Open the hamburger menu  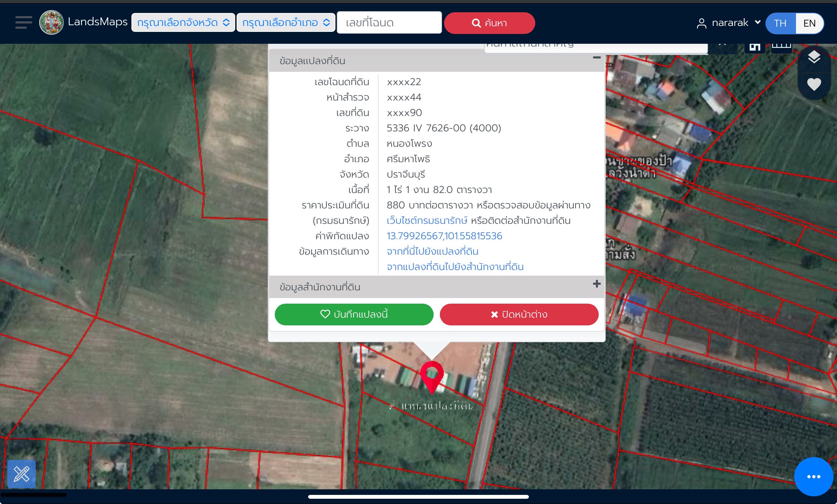(23, 22)
